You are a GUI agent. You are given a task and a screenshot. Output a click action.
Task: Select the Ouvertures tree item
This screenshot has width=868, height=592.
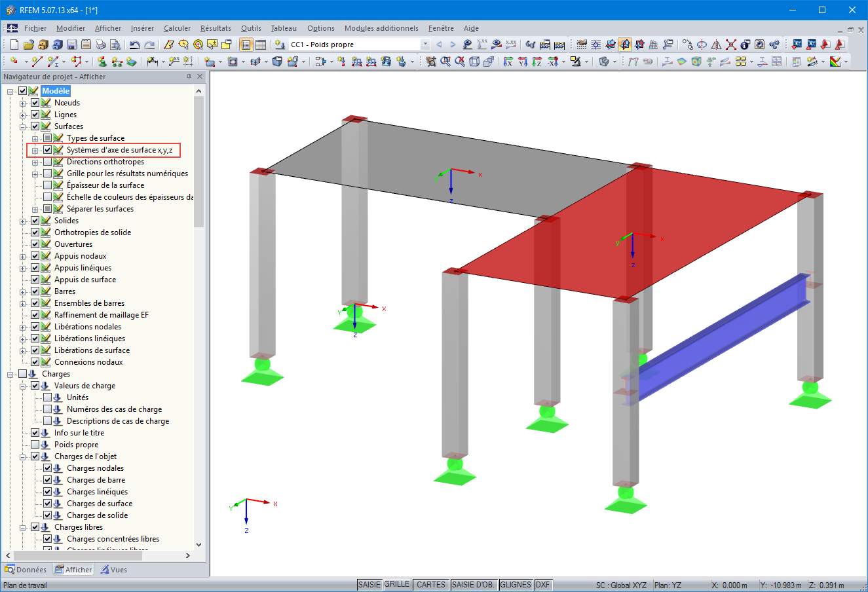pyautogui.click(x=73, y=244)
